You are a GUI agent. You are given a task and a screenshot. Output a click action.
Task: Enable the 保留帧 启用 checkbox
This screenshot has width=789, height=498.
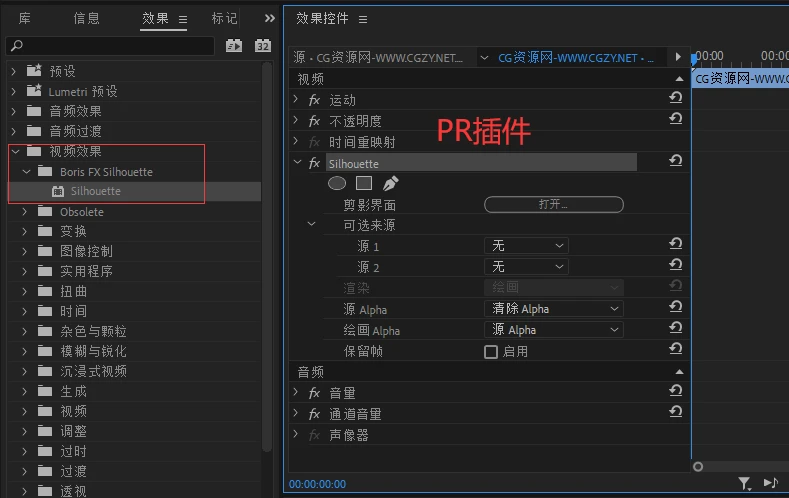click(491, 351)
